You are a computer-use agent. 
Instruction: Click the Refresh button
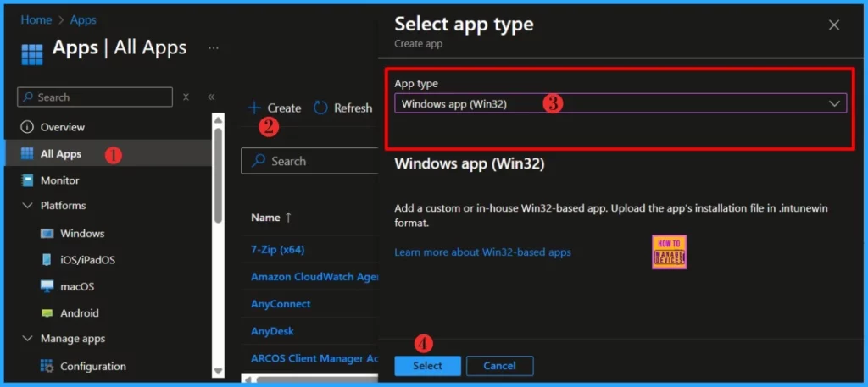click(342, 108)
